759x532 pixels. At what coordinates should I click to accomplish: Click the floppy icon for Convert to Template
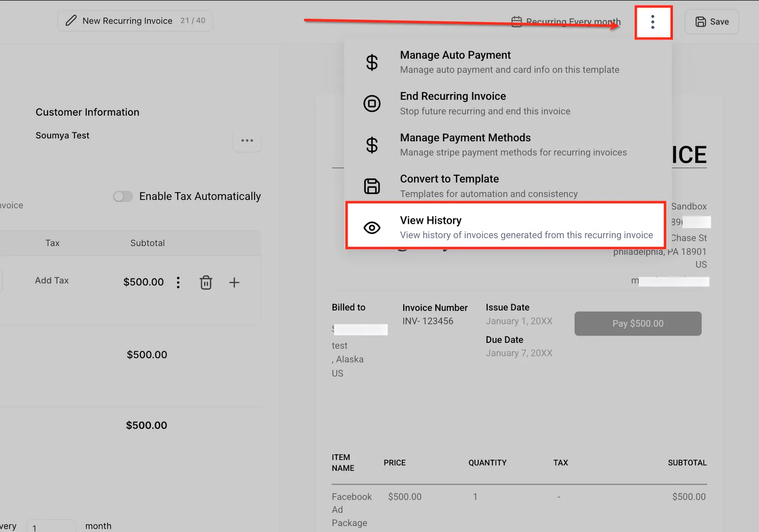click(372, 186)
